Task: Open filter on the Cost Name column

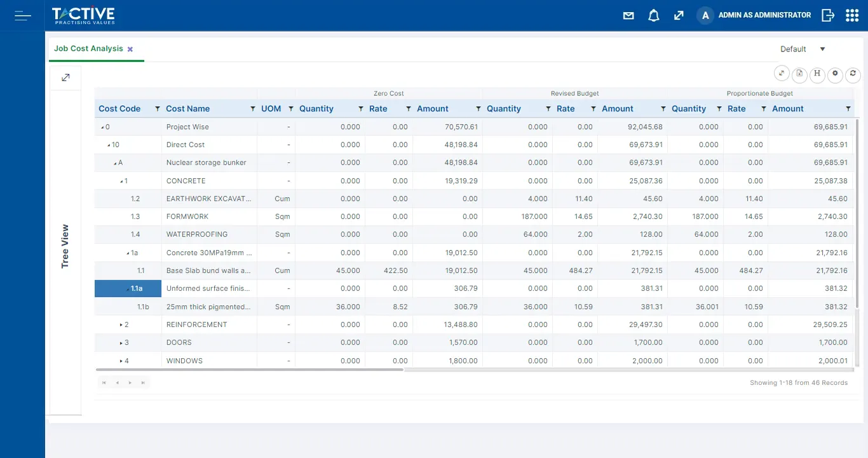Action: point(253,109)
